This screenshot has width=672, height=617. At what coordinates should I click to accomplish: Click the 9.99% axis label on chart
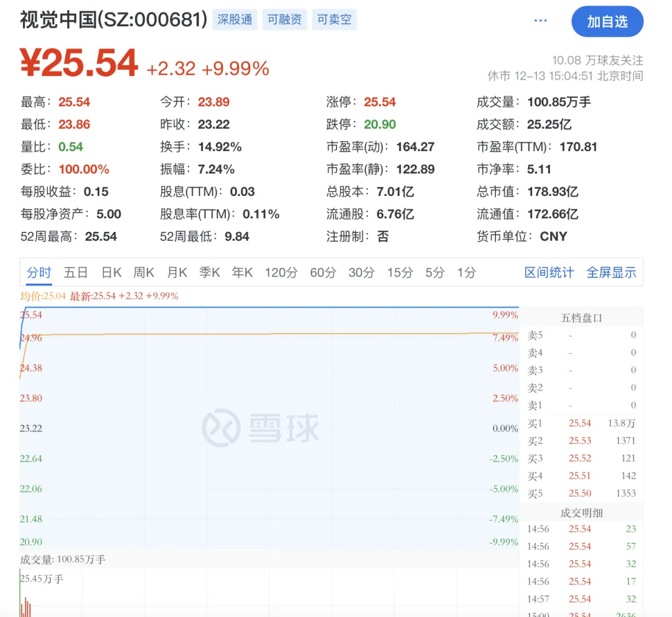point(505,315)
